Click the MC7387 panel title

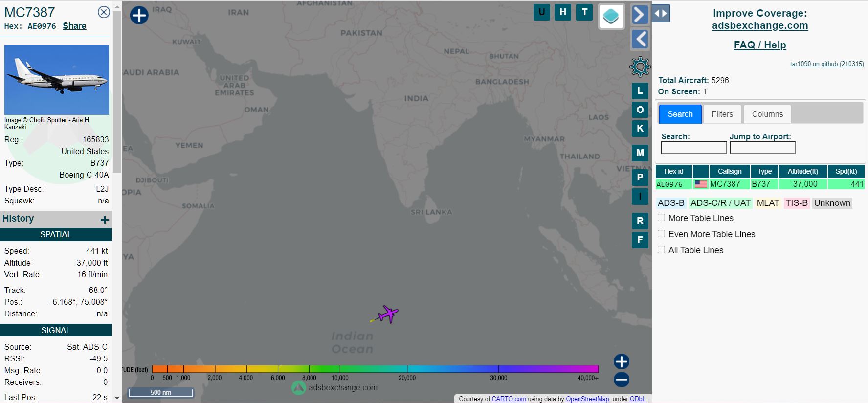tap(29, 12)
